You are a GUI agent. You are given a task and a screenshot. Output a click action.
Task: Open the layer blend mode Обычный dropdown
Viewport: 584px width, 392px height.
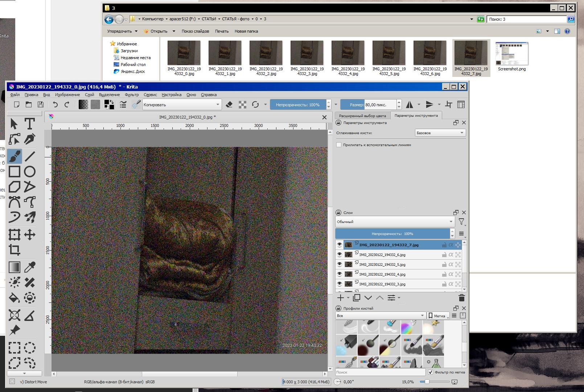pyautogui.click(x=395, y=222)
